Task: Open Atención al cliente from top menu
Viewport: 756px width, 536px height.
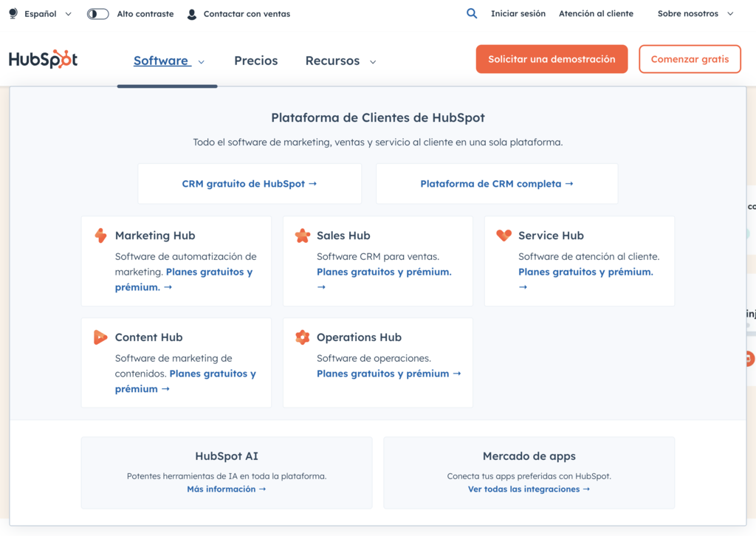Action: 596,13
